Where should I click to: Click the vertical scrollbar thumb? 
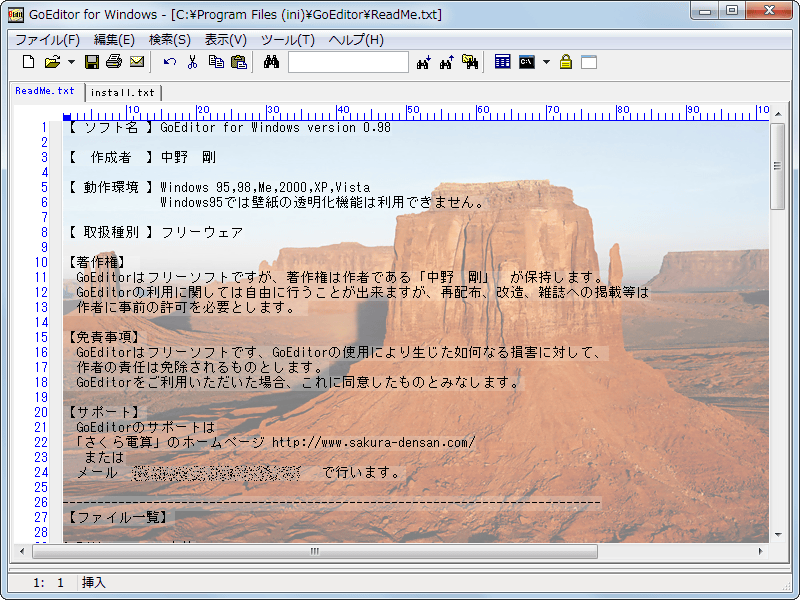click(778, 166)
